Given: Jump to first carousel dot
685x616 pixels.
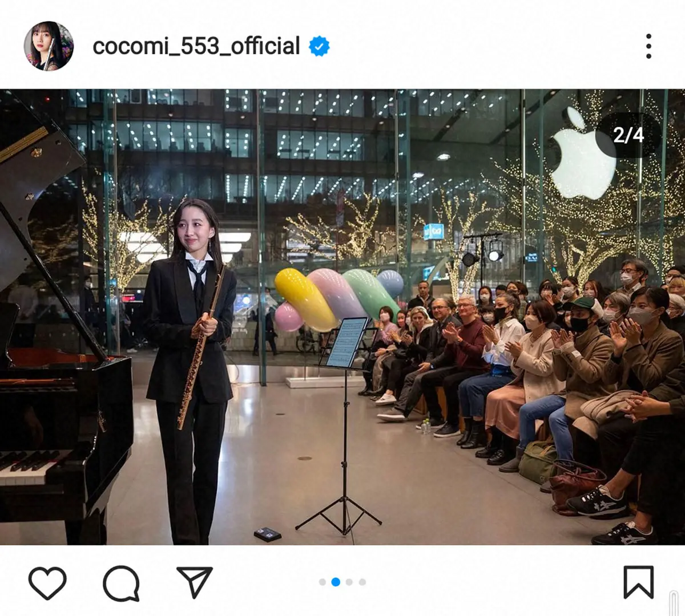Looking at the screenshot, I should [x=323, y=582].
